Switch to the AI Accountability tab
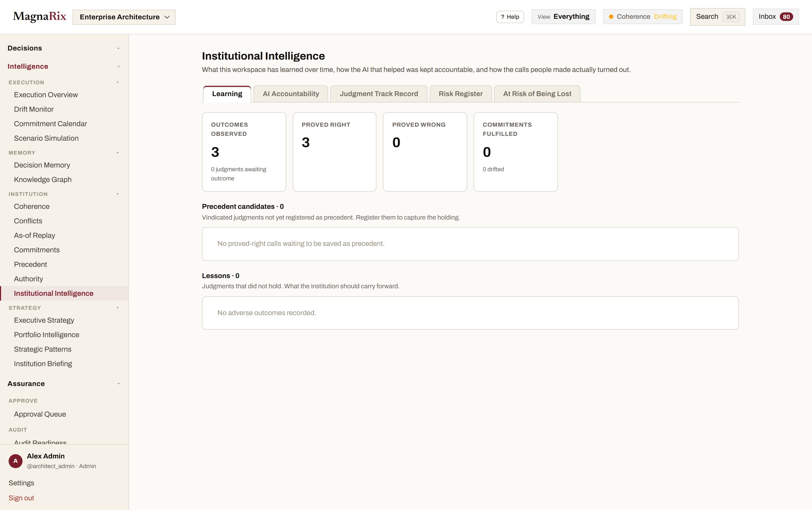 coord(291,94)
